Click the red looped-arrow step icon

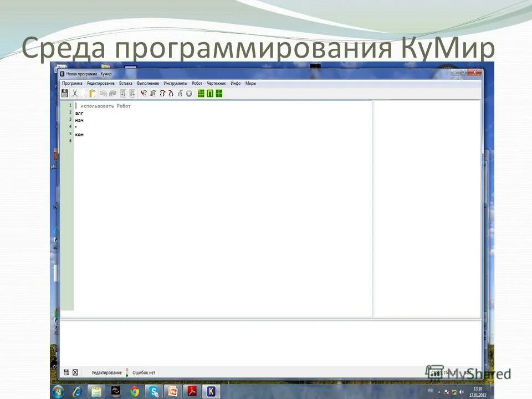tap(171, 93)
